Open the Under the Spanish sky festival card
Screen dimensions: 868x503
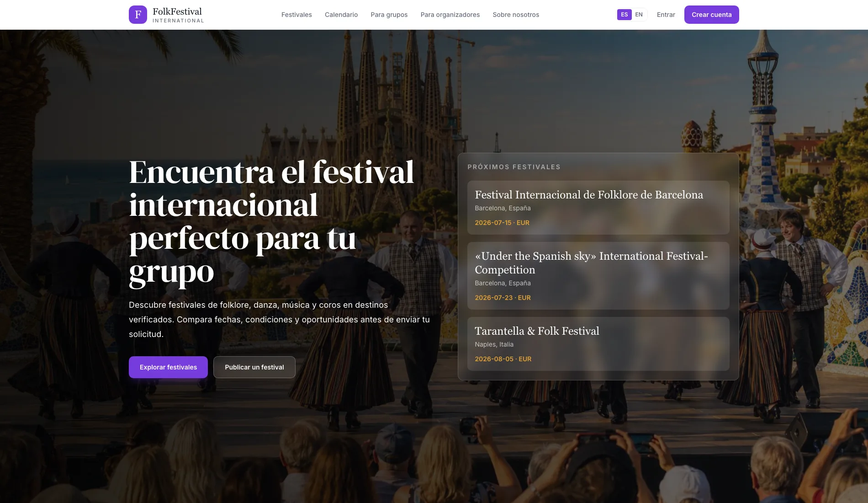tap(598, 276)
